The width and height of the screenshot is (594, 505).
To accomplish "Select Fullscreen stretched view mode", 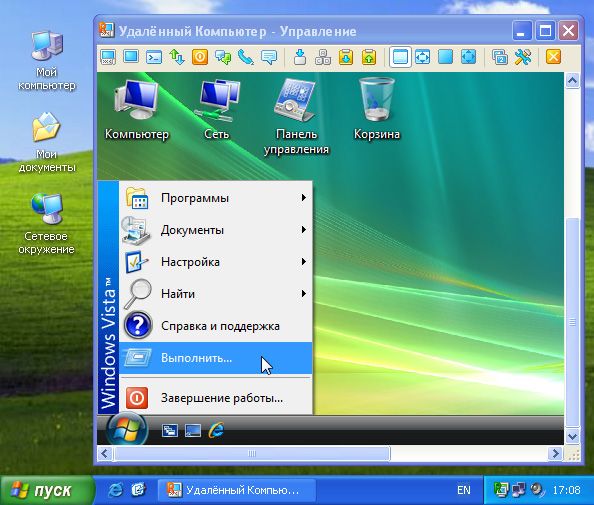I will click(x=468, y=57).
